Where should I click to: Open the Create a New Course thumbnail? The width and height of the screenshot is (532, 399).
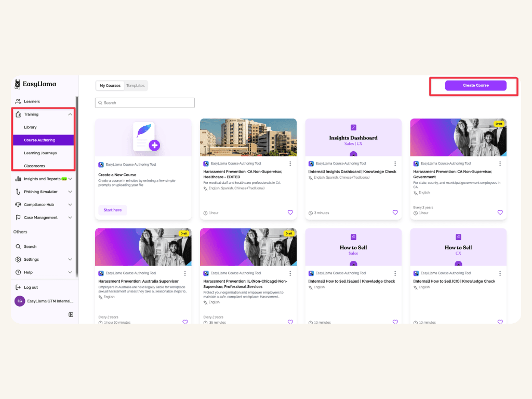click(143, 137)
